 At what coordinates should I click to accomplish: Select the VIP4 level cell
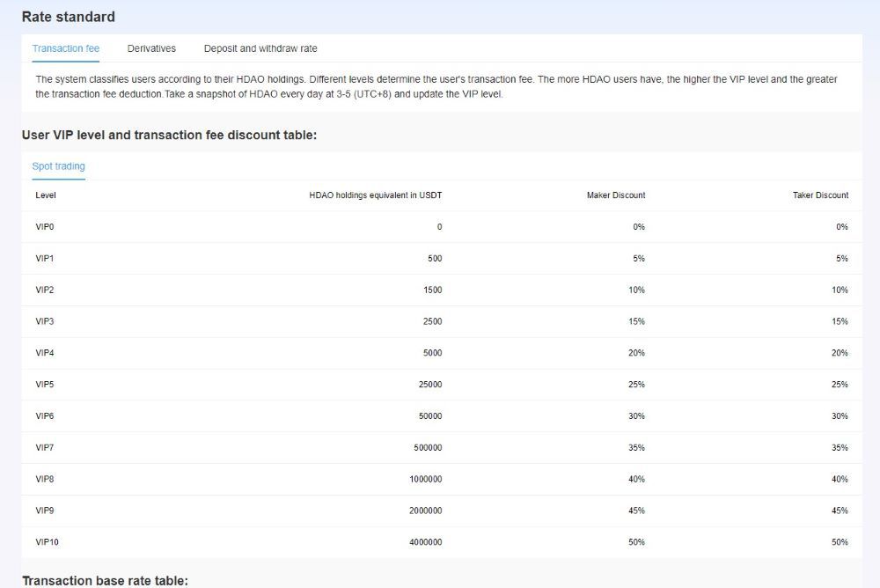pos(45,353)
